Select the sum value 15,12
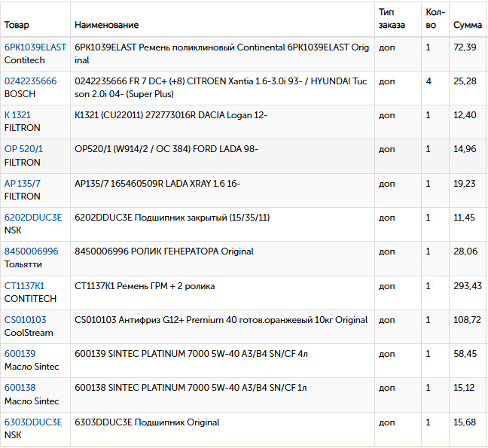 coord(464,388)
